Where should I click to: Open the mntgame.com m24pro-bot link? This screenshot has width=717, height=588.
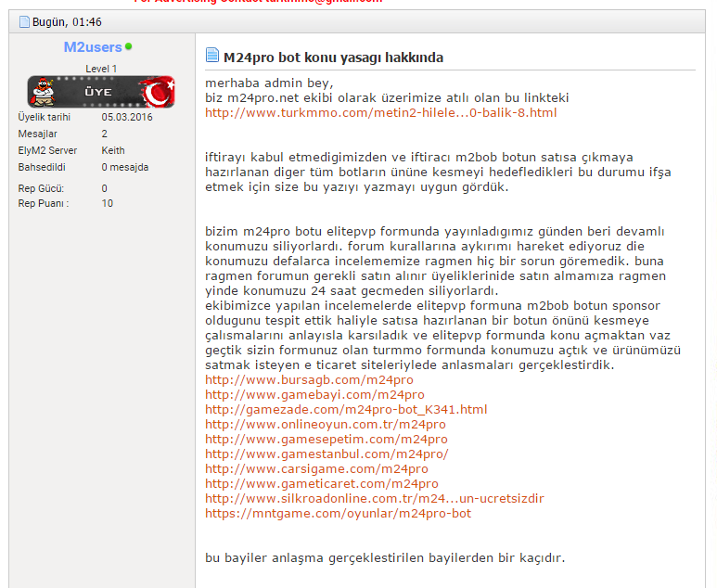(x=338, y=513)
